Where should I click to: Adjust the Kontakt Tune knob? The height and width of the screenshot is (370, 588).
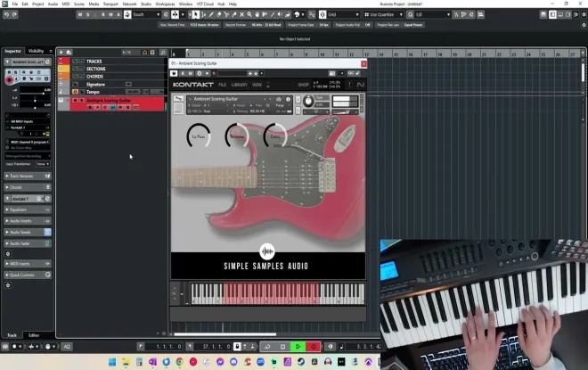[308, 101]
